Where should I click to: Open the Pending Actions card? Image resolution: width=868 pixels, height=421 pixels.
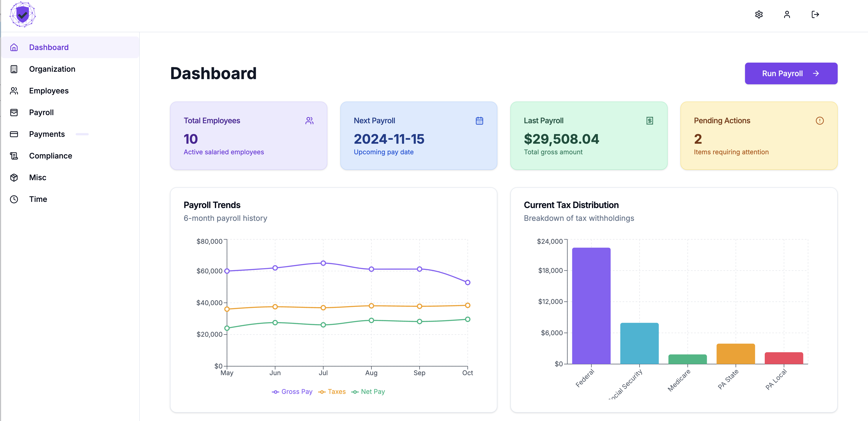[759, 136]
